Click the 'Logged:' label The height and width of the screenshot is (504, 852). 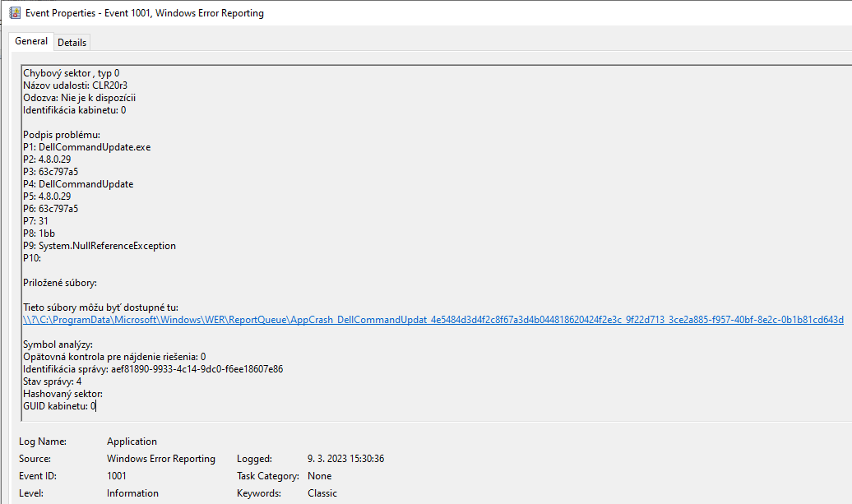pyautogui.click(x=254, y=459)
